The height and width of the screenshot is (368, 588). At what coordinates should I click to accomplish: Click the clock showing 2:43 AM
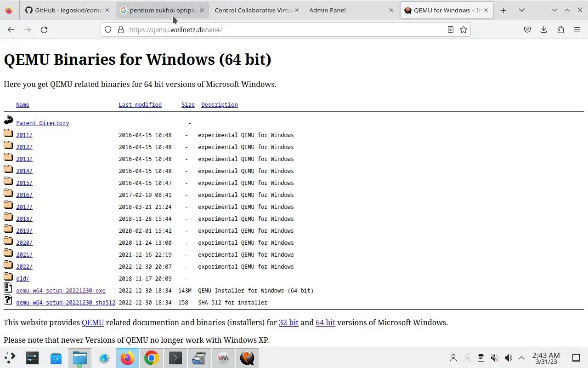tap(546, 358)
